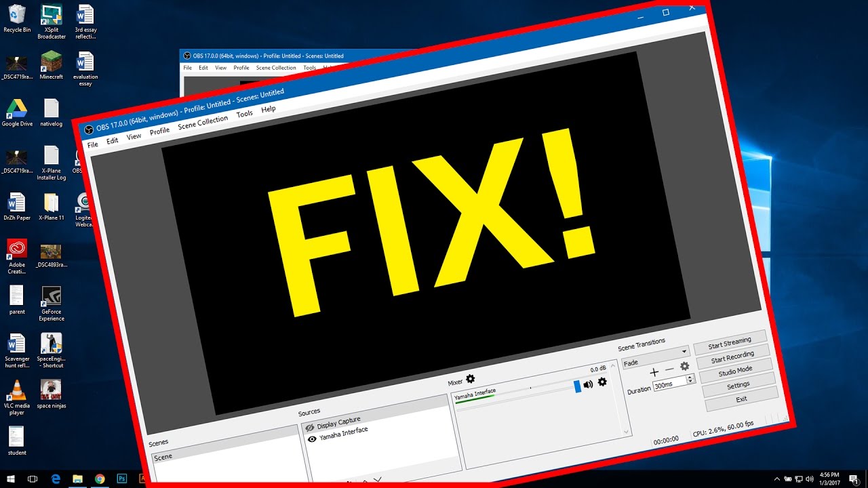Screen dimensions: 868x488
Task: Launch VLC media player from desktop
Action: pos(17,397)
